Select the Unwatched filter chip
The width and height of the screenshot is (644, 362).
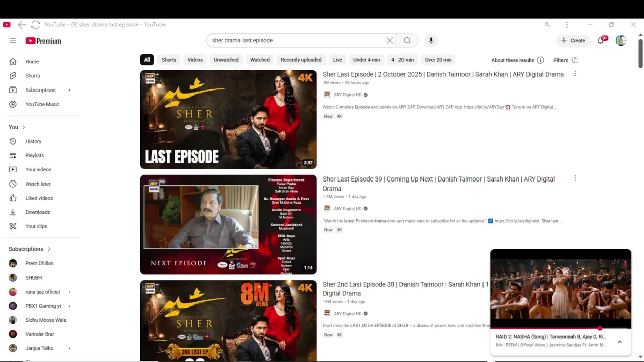(226, 60)
